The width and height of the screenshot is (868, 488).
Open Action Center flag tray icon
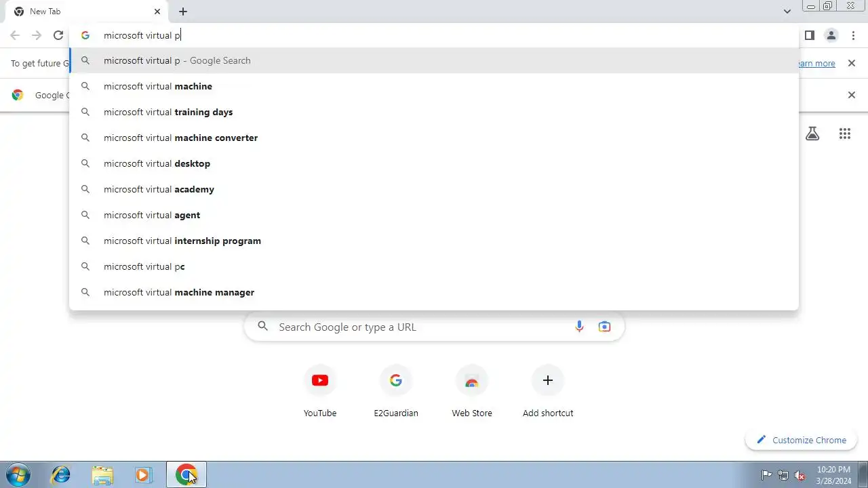coord(767,475)
